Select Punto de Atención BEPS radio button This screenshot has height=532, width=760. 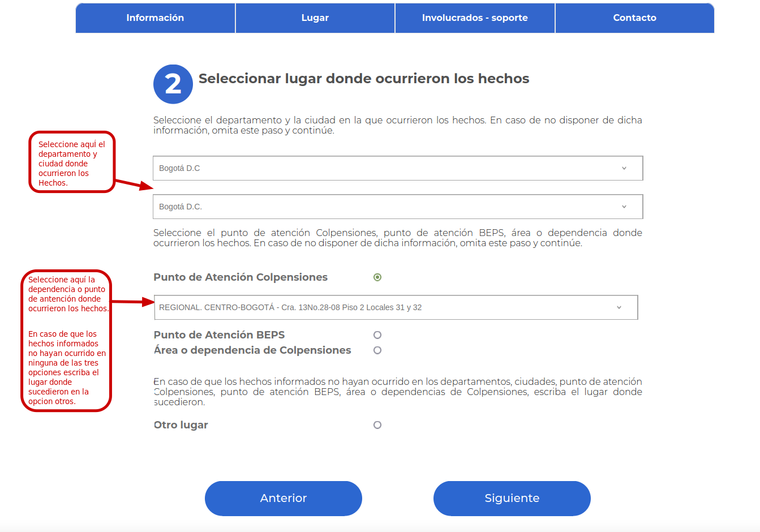point(377,335)
